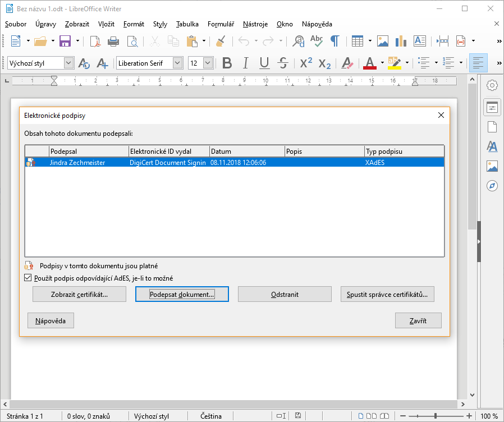Run the spelling check icon
This screenshot has height=422, width=504.
317,41
